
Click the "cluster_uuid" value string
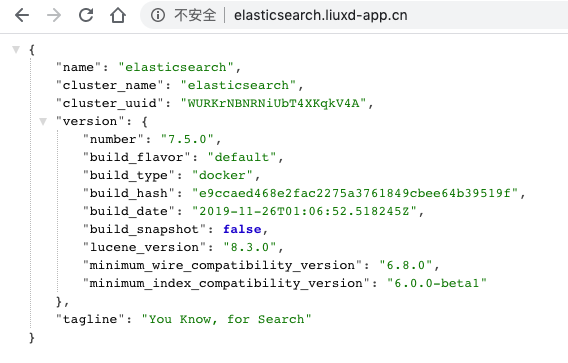tap(273, 103)
